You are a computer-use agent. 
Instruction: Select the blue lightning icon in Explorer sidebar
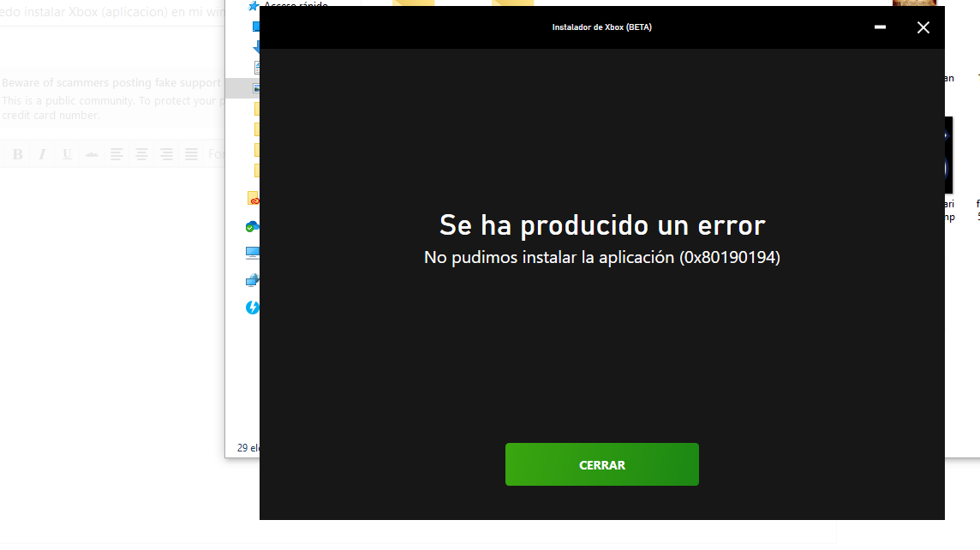click(x=252, y=308)
